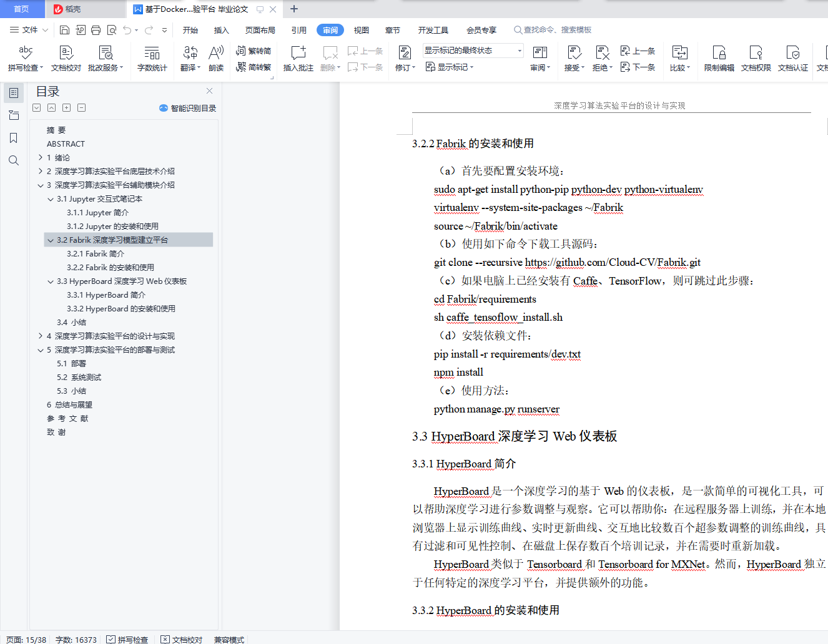Switch to the 开始 ribbon tab
The image size is (828, 644).
coord(190,30)
